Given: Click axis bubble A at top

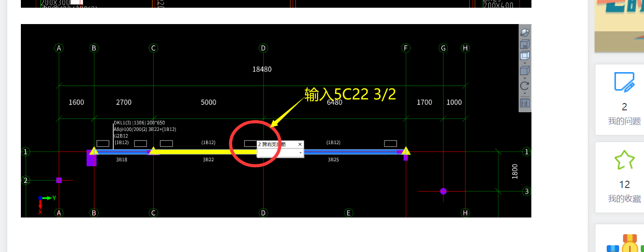Looking at the screenshot, I should [x=59, y=48].
